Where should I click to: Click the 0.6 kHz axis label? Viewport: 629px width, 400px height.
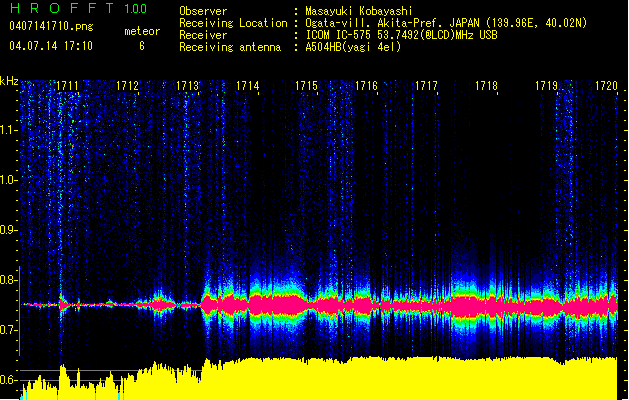(9, 380)
